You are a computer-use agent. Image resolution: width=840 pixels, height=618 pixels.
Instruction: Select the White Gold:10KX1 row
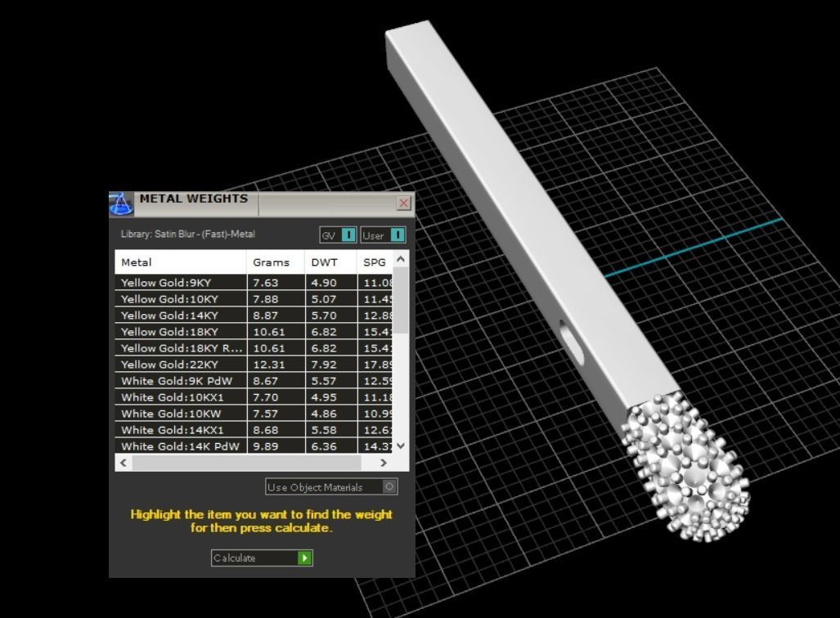[254, 396]
